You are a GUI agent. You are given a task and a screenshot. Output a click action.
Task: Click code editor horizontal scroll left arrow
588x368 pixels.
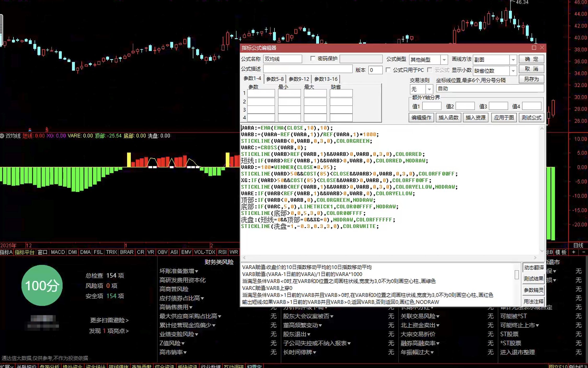(x=244, y=258)
